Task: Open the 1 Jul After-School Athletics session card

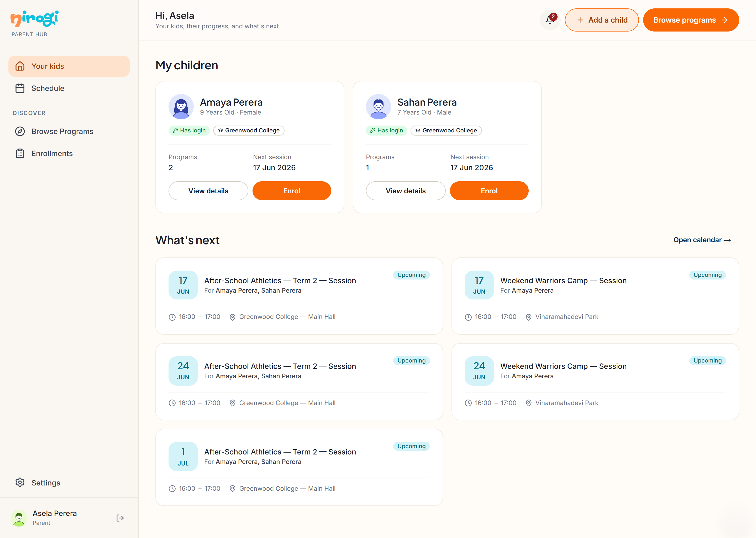Action: click(299, 467)
